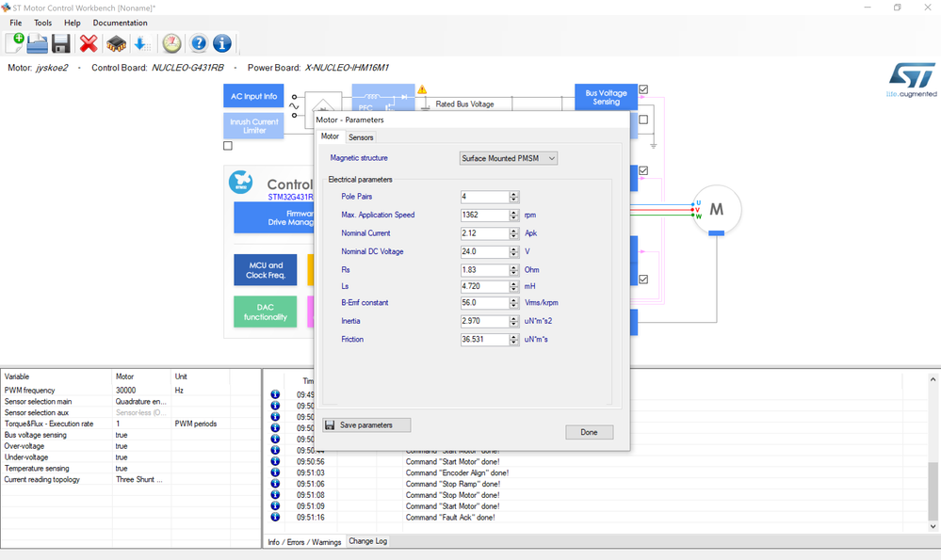Viewport: 941px width, 560px height.
Task: Select the log line 'Command "Fault Ack" done!'
Action: tap(450, 517)
